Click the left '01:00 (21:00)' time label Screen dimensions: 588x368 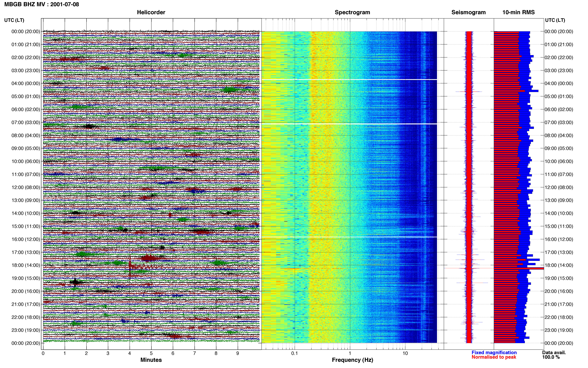pos(26,45)
